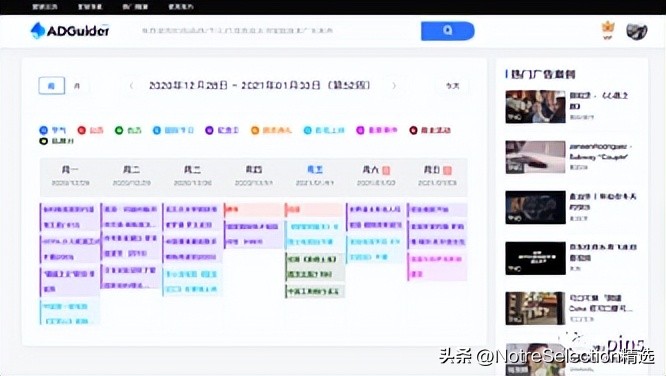Open the third dark ad case thumbnail
Screen dimensions: 666x376
535,207
